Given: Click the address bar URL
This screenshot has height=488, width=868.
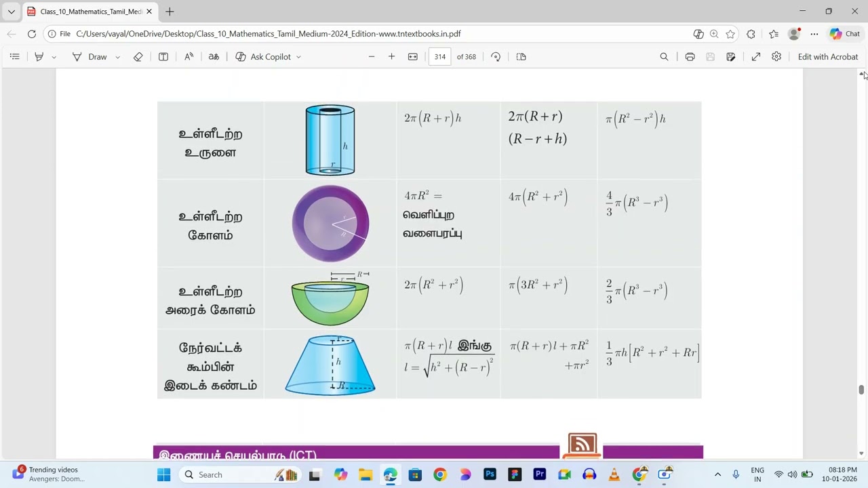Looking at the screenshot, I should 269,34.
